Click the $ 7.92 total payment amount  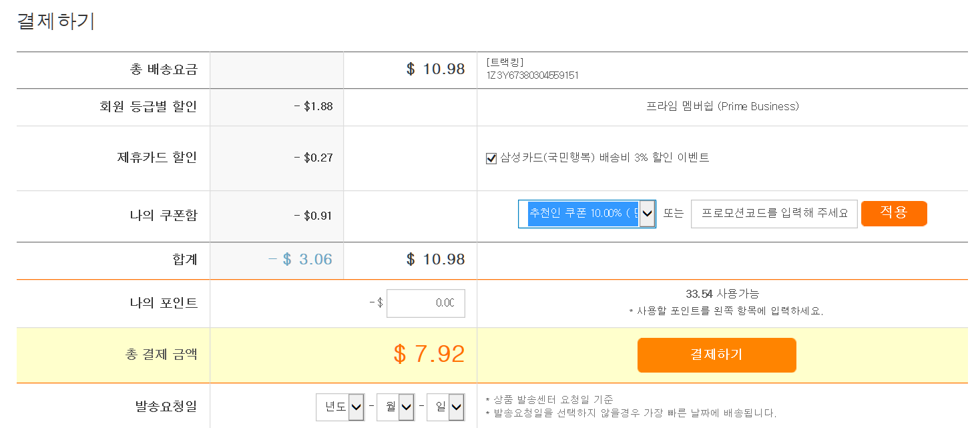[429, 354]
